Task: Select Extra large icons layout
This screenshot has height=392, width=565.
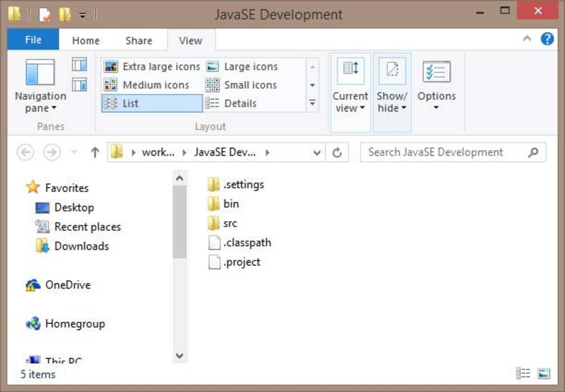Action: [152, 66]
